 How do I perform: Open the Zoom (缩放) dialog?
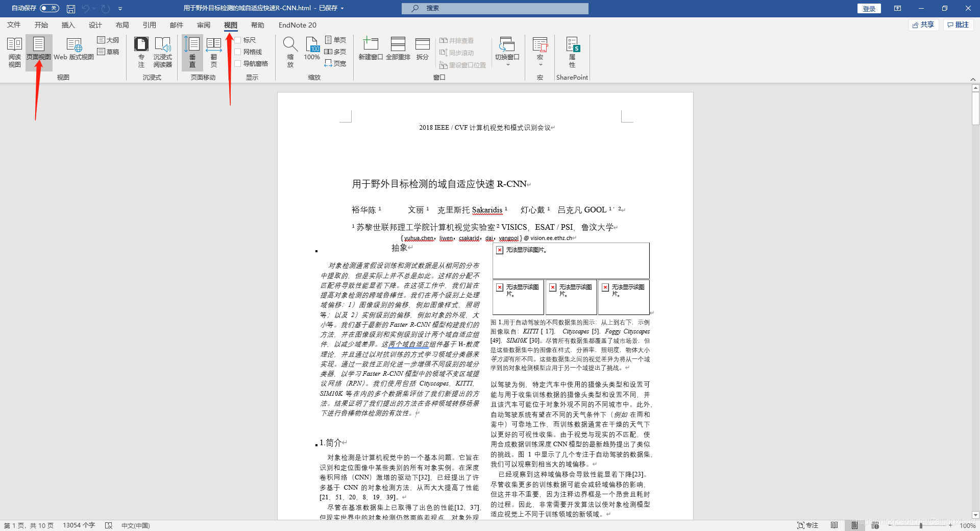point(290,52)
